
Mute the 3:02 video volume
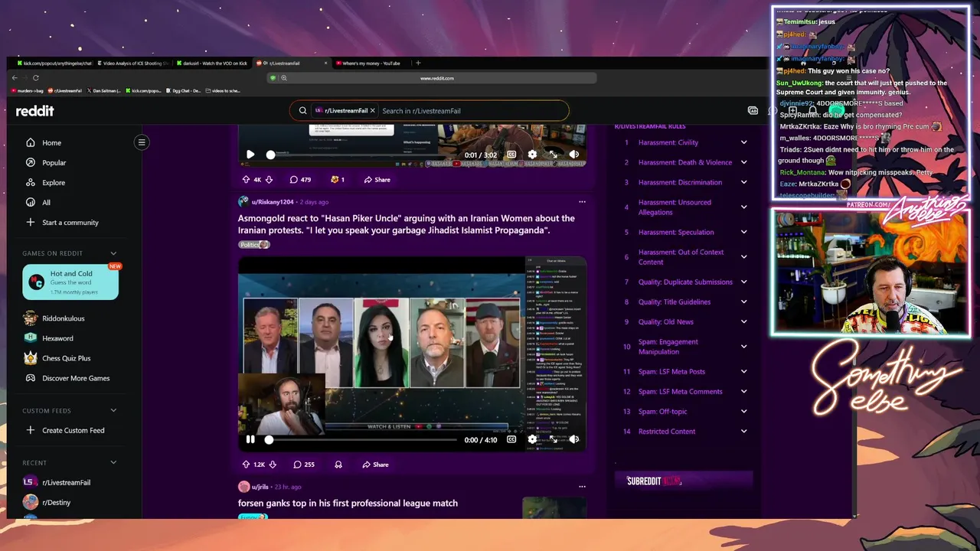click(574, 155)
